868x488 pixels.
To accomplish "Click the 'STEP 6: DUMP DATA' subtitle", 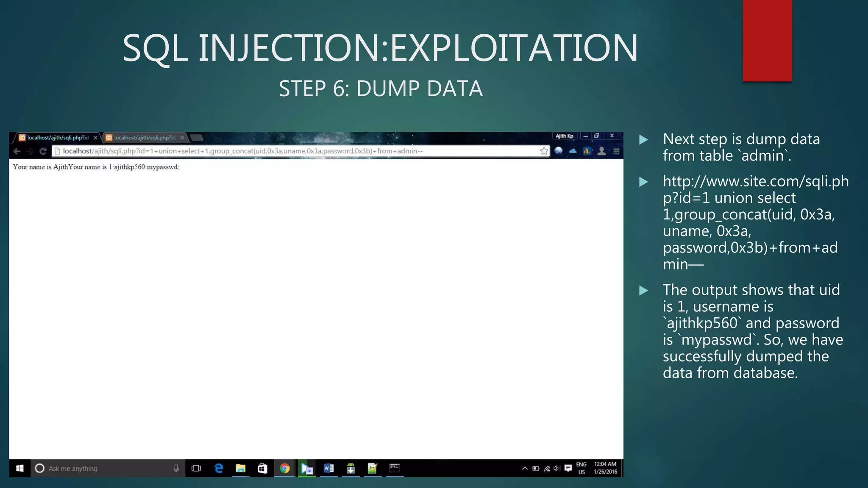I will pyautogui.click(x=381, y=89).
